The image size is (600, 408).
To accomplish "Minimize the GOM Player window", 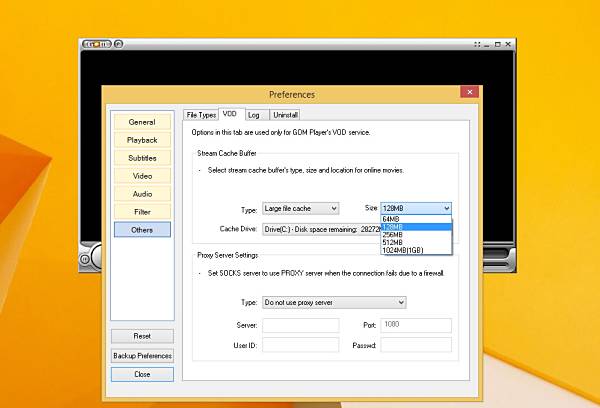I will (x=487, y=44).
